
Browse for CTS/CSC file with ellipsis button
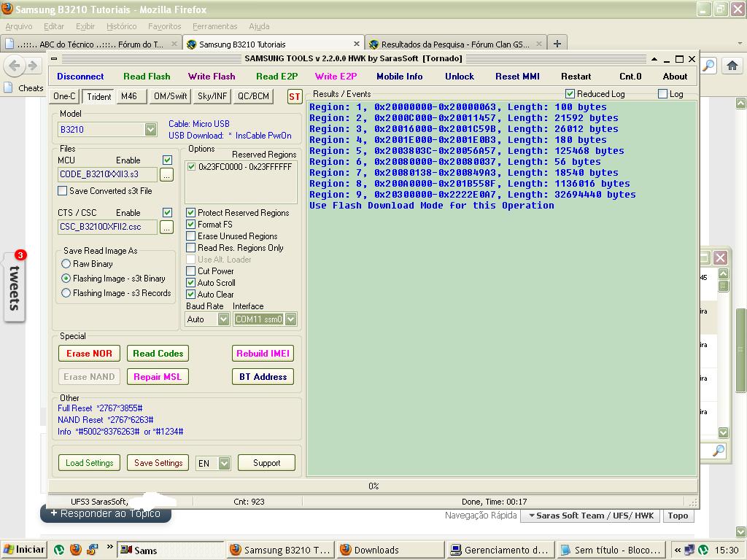click(166, 227)
